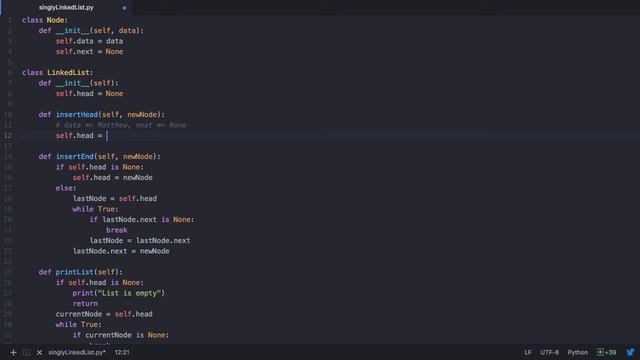Image resolution: width=640 pixels, height=360 pixels.
Task: Open the UTF-8 encoding selector
Action: coord(549,352)
